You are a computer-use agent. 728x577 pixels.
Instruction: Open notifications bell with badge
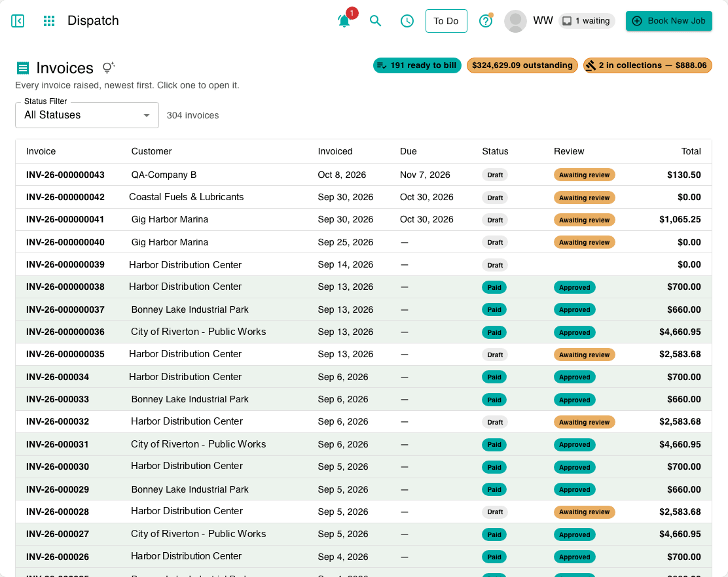click(x=344, y=21)
